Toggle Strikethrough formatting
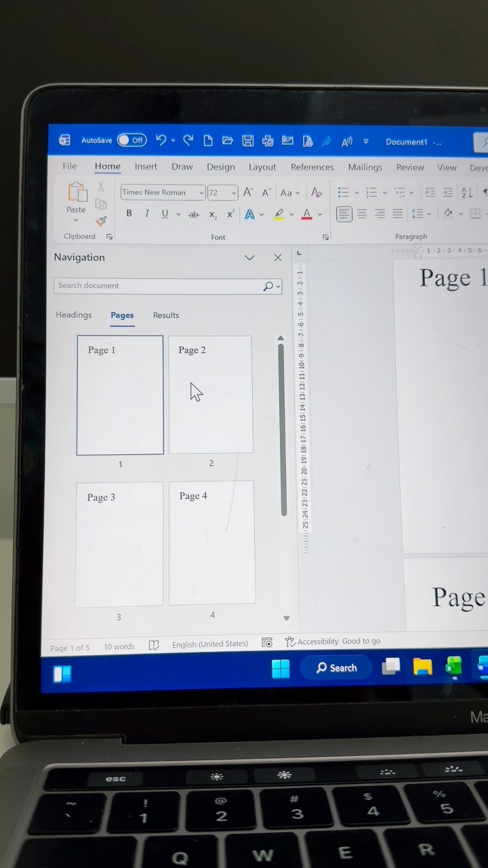The width and height of the screenshot is (488, 868). pos(194,214)
